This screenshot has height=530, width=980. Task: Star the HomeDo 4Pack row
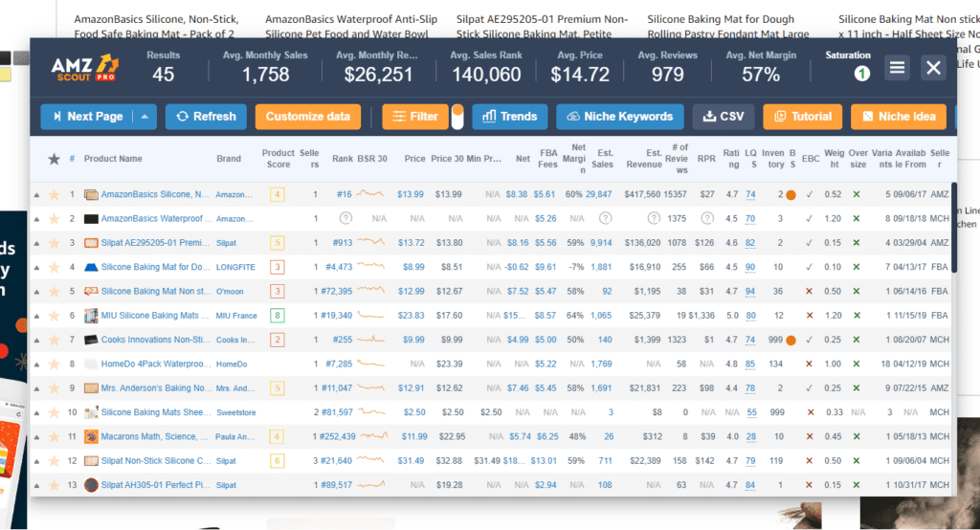click(x=55, y=364)
